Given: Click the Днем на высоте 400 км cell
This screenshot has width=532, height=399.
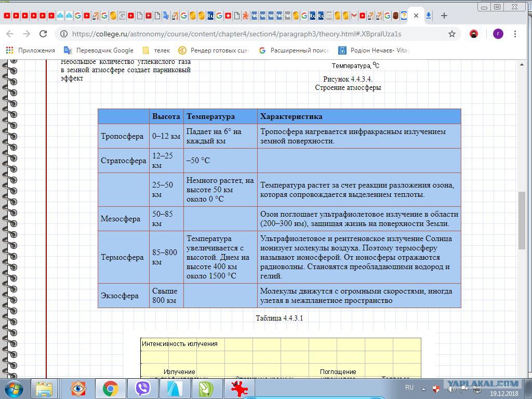Looking at the screenshot, I should pos(220,257).
